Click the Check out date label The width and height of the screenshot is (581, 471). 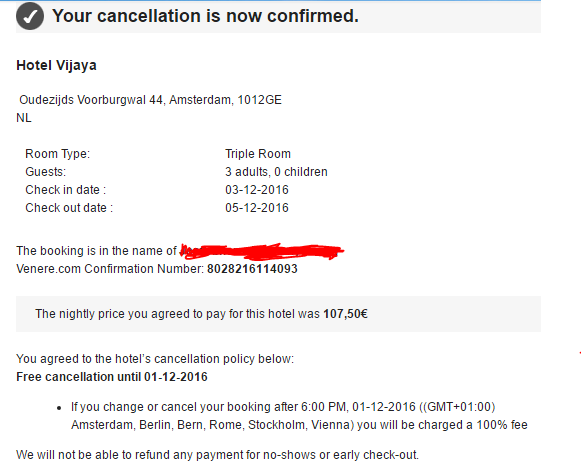tap(69, 208)
